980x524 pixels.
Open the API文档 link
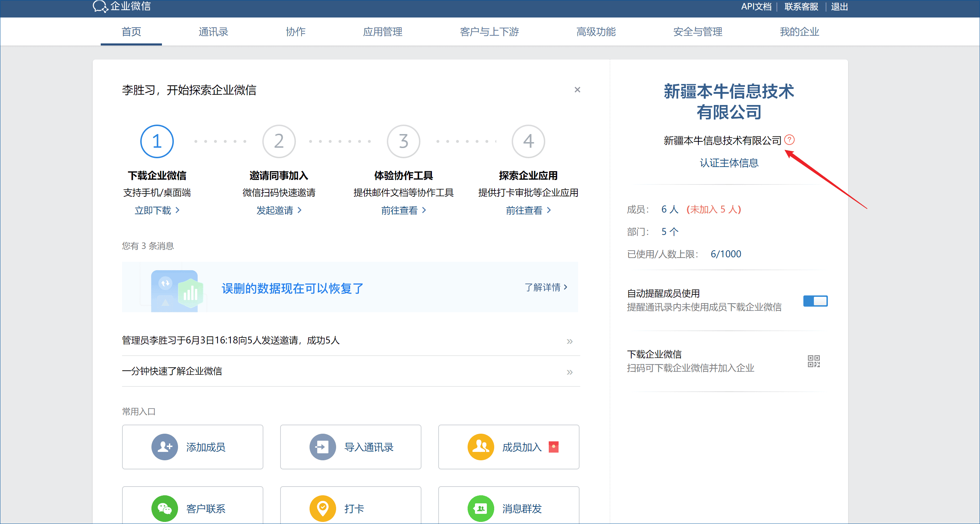[x=756, y=7]
